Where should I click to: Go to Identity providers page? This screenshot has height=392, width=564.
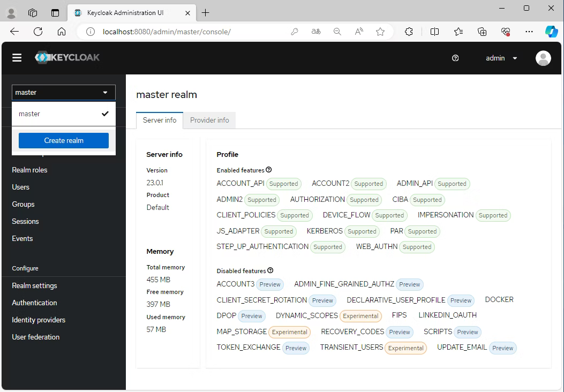tap(39, 320)
